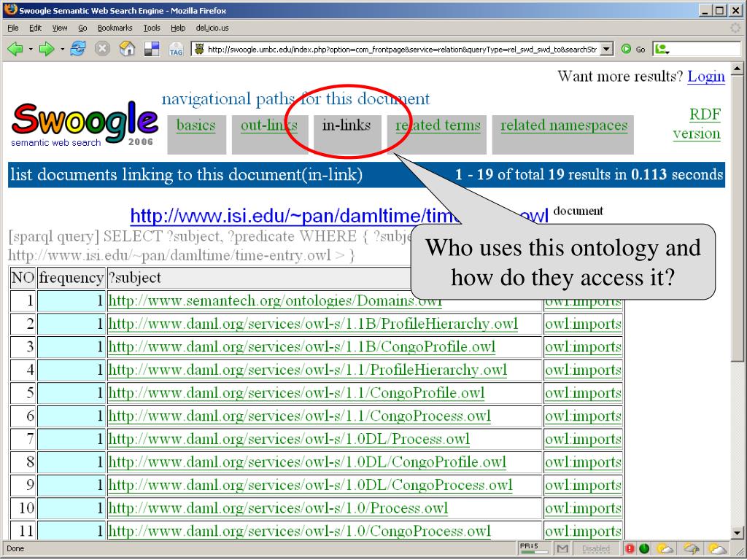Open the Home page icon
This screenshot has width=747, height=560.
pos(127,48)
